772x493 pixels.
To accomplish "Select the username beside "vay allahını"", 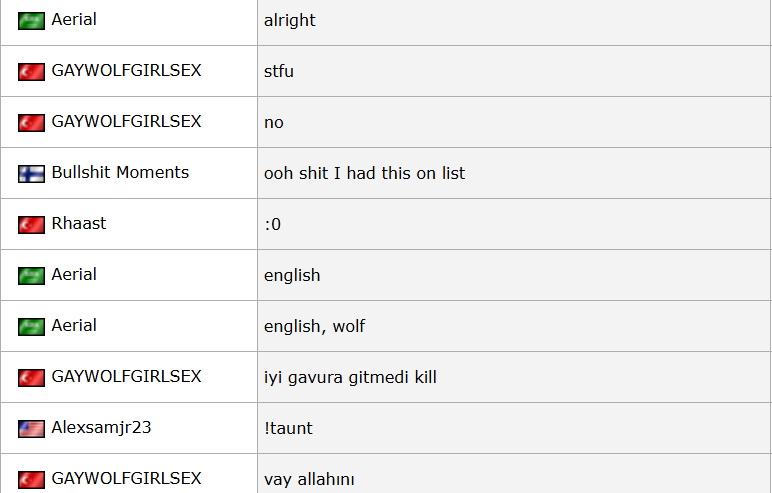I will pos(126,478).
